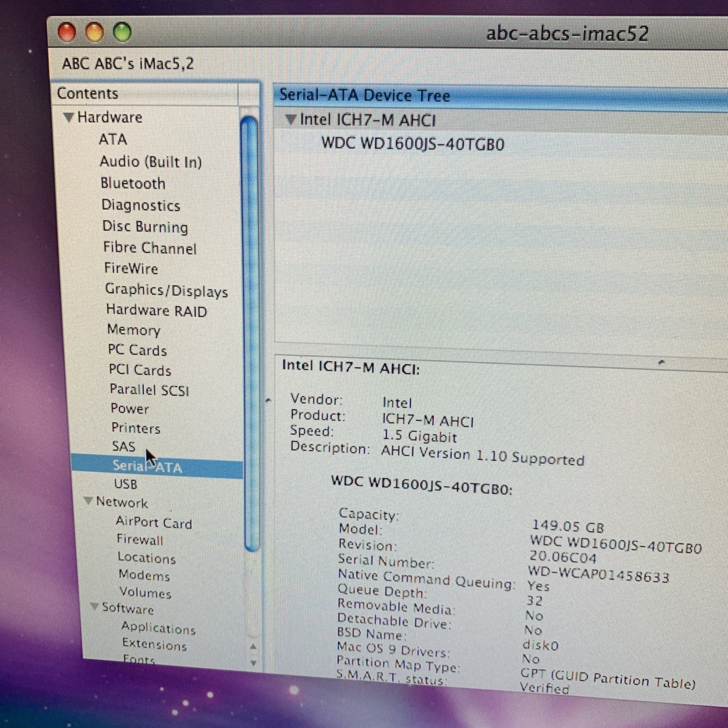
Task: Click the bold Intel ICH7-M AHCI: heading
Action: (x=351, y=367)
